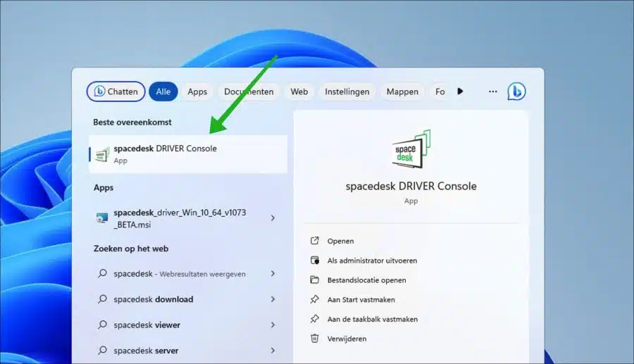Click Bestandslocatie openen

pos(367,280)
